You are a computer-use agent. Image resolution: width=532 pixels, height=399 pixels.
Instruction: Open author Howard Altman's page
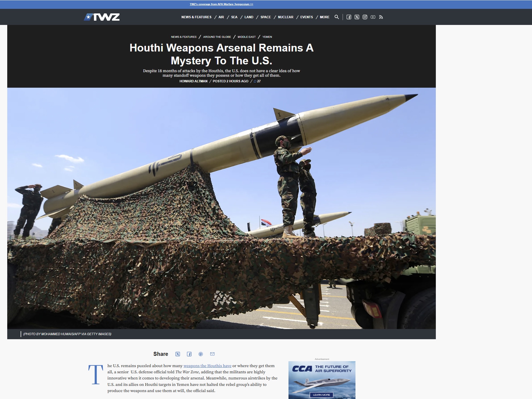193,81
